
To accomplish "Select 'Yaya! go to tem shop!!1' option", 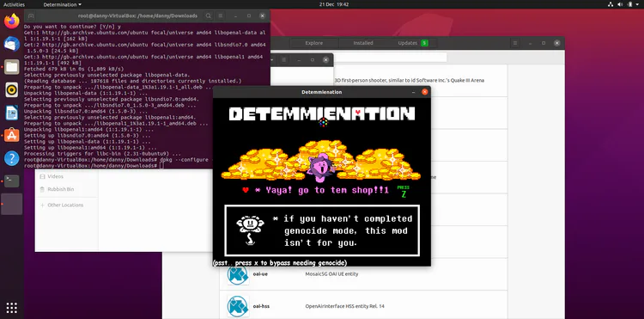I will click(x=322, y=190).
